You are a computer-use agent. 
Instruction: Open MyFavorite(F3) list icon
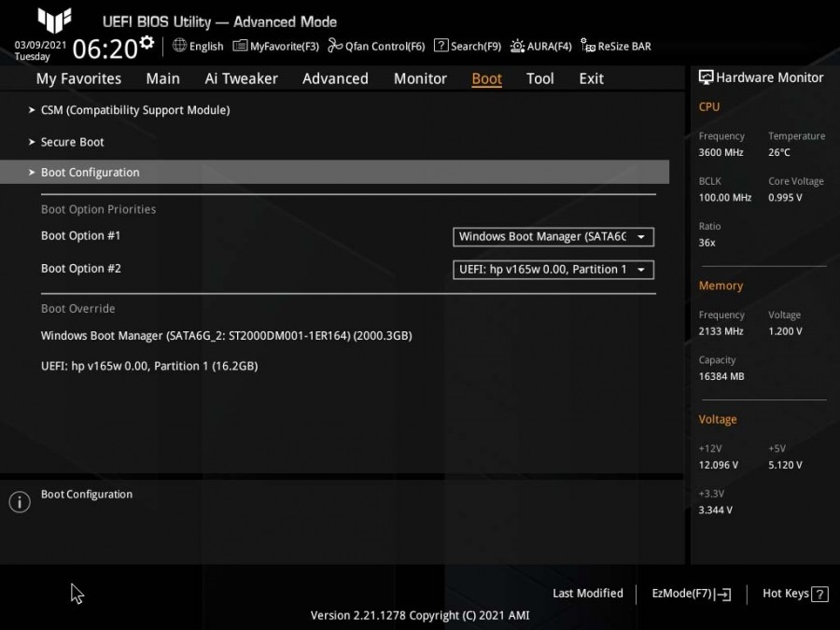(x=240, y=46)
